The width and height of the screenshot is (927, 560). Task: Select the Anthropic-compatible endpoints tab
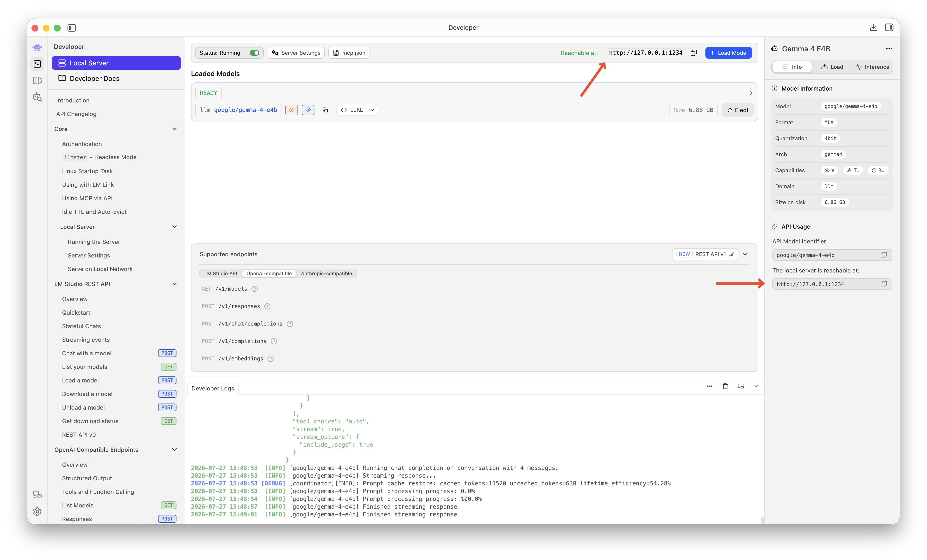click(327, 274)
